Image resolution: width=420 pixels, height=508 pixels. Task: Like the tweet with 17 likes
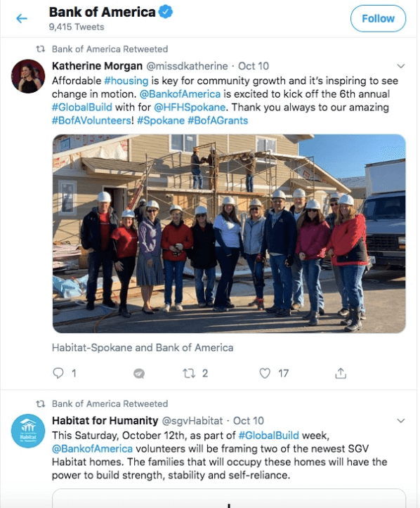point(265,373)
